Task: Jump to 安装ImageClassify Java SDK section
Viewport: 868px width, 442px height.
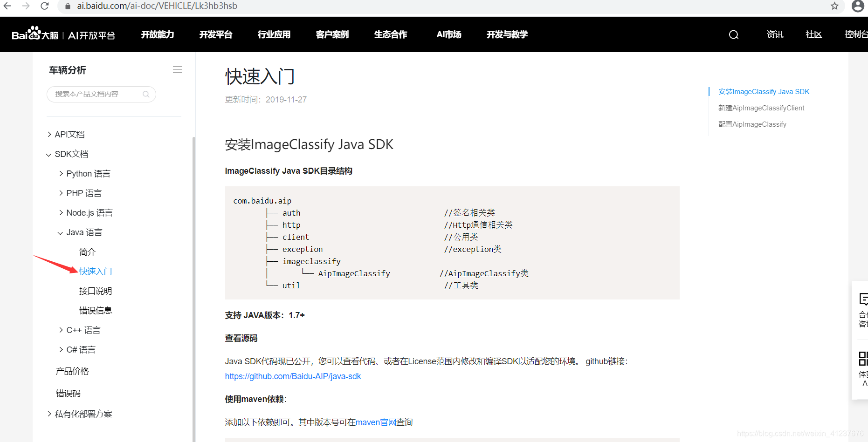Action: tap(764, 92)
